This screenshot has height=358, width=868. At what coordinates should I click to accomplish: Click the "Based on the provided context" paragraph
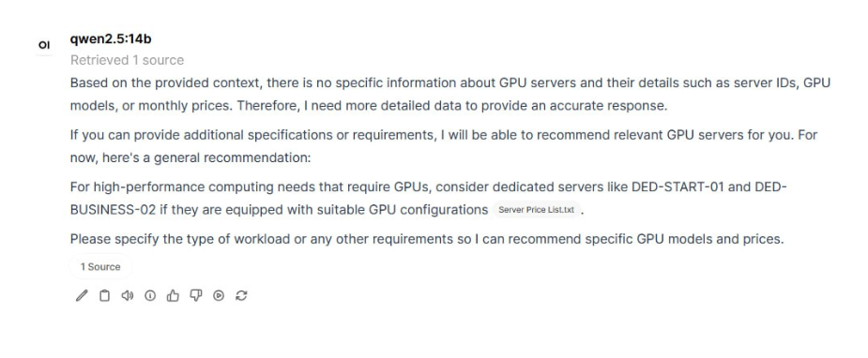click(450, 95)
